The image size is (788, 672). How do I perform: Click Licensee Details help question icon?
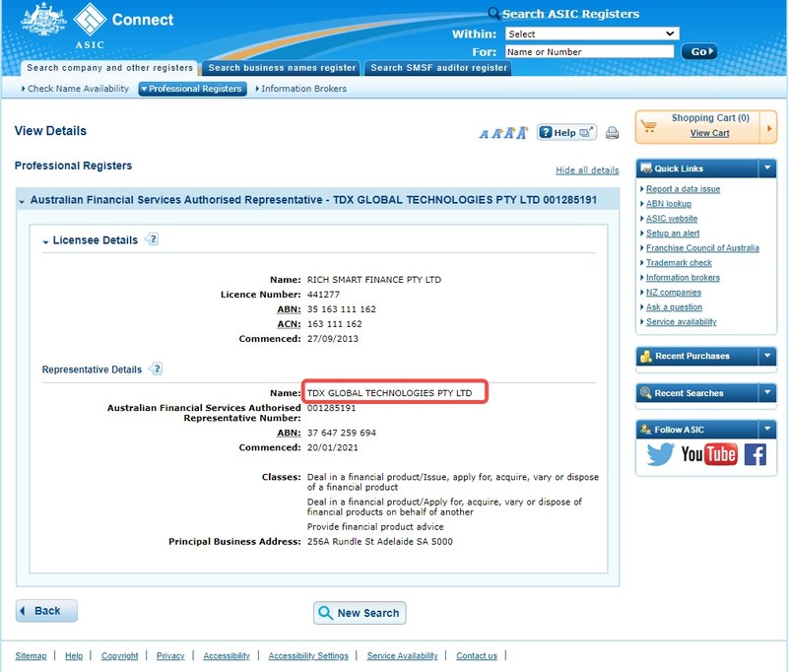(x=153, y=239)
